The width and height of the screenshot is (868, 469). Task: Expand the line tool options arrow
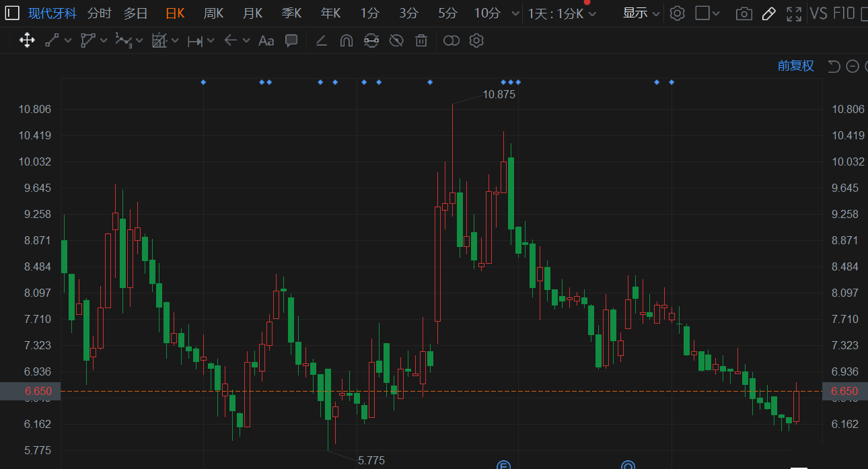click(68, 40)
